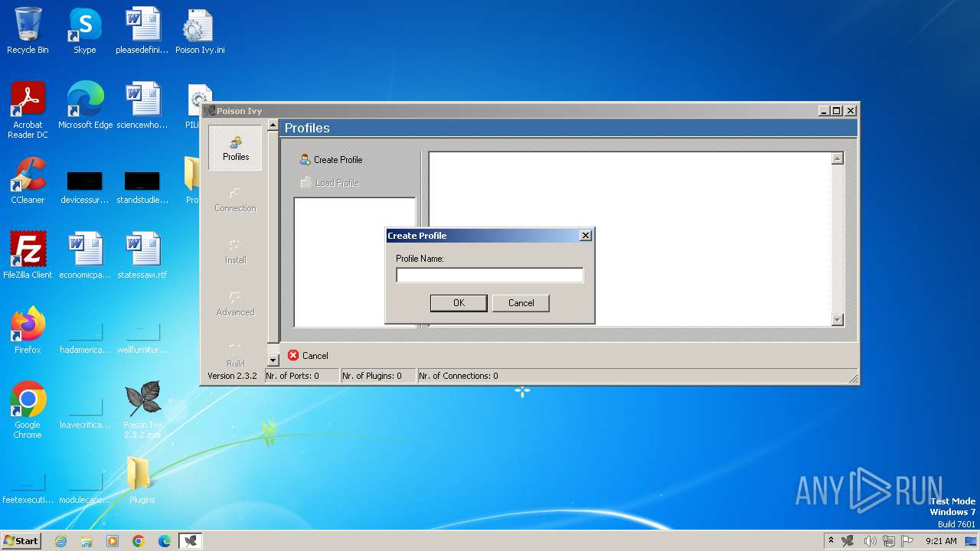Select the statessaw.rtf document icon
Viewport: 980px width, 551px height.
[x=142, y=256]
